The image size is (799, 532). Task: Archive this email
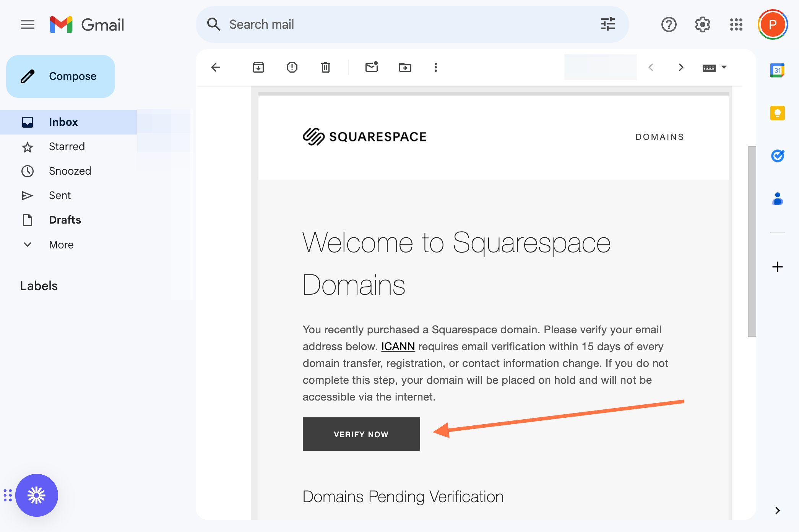tap(258, 67)
